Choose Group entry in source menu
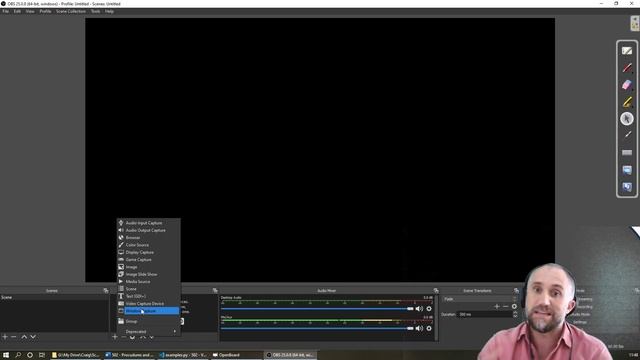Viewport: 640px width, 360px height. pos(149,321)
